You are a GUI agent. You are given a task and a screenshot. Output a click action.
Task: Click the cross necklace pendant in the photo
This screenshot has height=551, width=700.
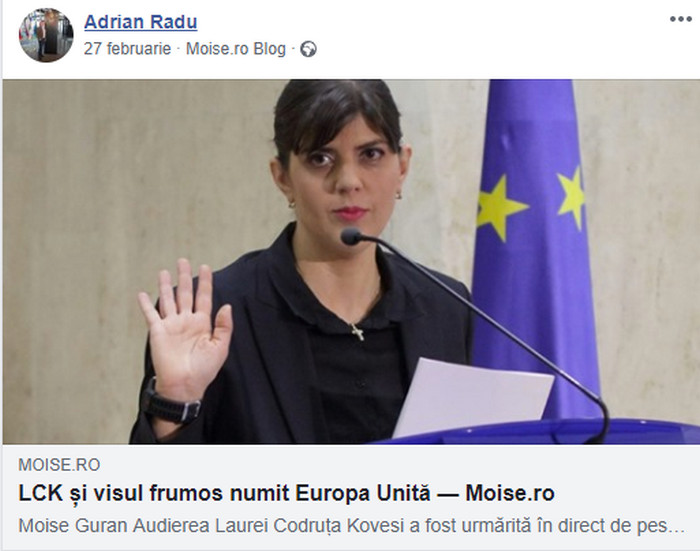point(357,332)
